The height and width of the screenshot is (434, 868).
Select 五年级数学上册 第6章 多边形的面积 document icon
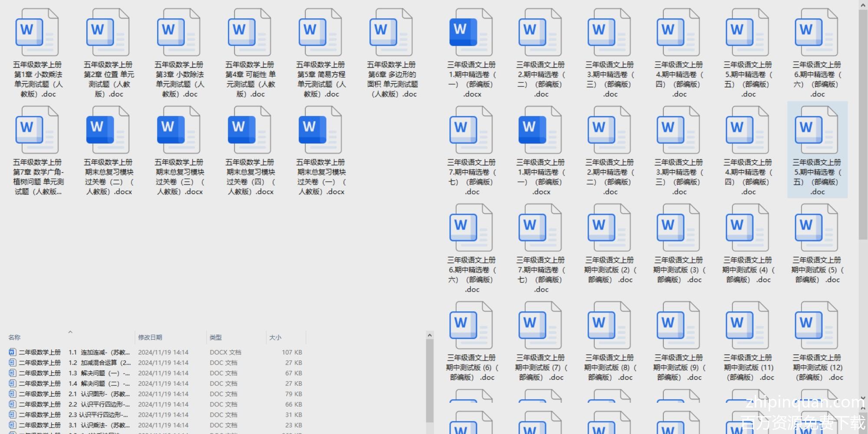[x=391, y=33]
